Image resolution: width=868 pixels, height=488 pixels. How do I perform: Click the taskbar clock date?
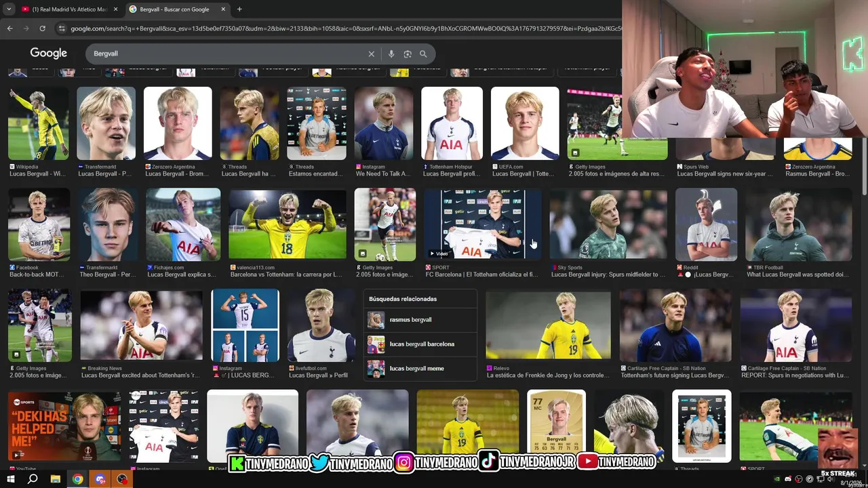coord(851,483)
